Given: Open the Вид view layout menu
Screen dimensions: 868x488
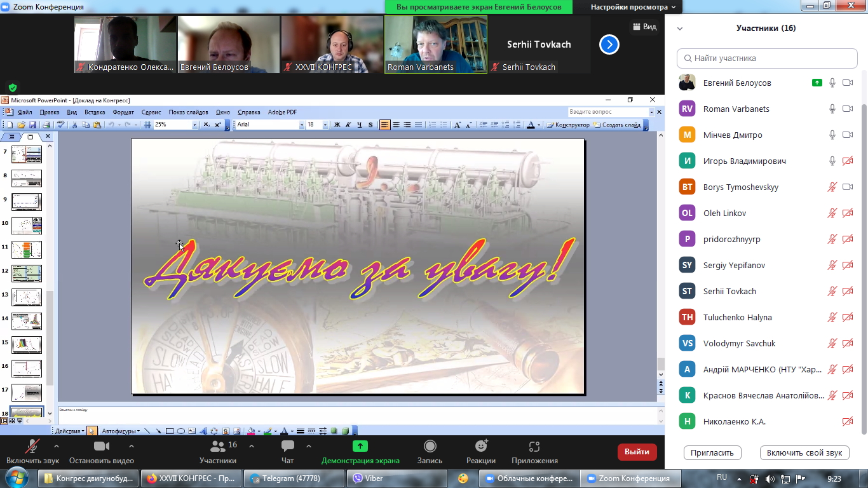Looking at the screenshot, I should click(x=644, y=27).
